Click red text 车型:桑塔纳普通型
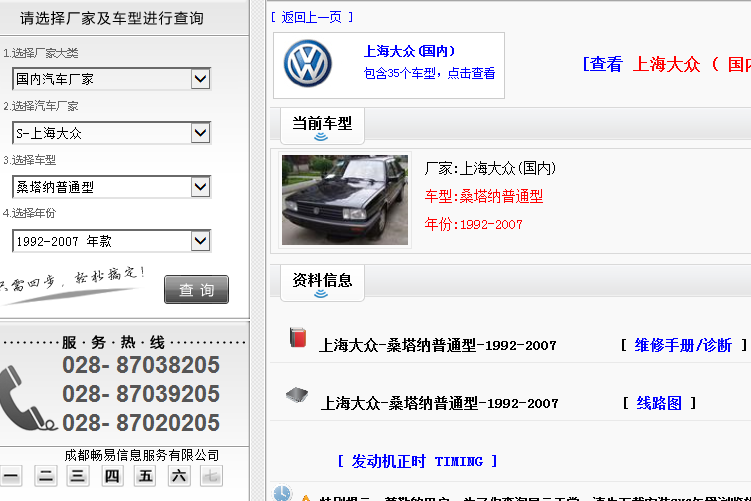This screenshot has width=751, height=501. 484,196
